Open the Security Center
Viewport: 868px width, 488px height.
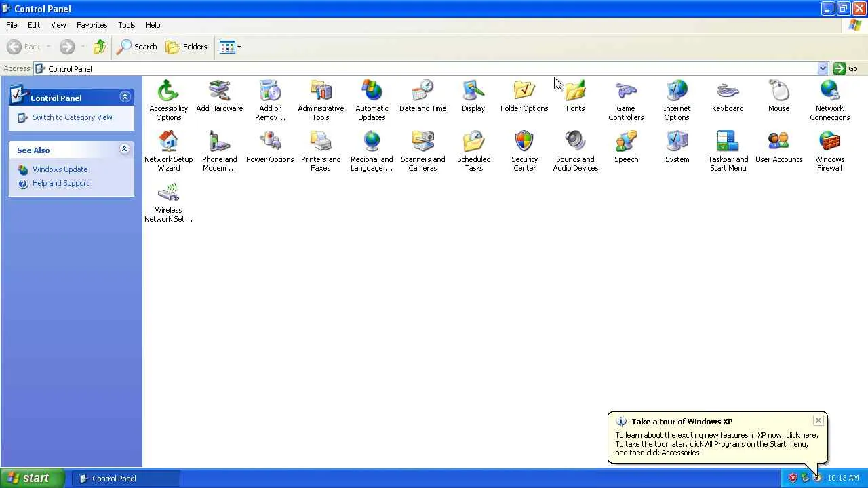click(x=524, y=150)
